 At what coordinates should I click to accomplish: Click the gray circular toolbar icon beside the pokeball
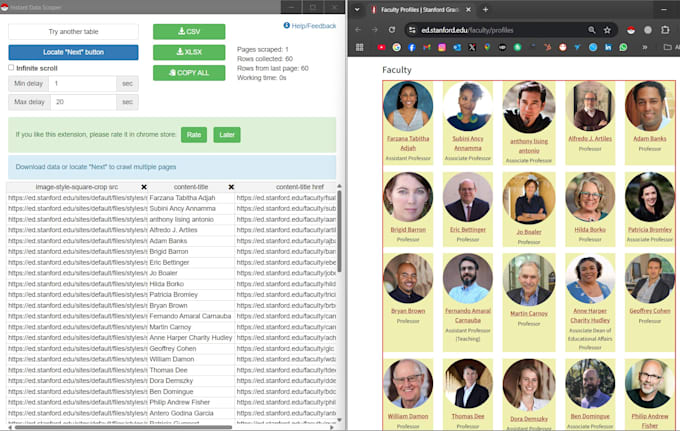648,30
